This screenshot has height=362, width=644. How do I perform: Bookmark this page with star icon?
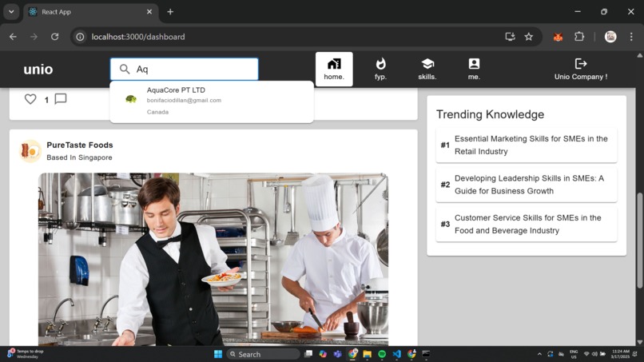point(529,37)
